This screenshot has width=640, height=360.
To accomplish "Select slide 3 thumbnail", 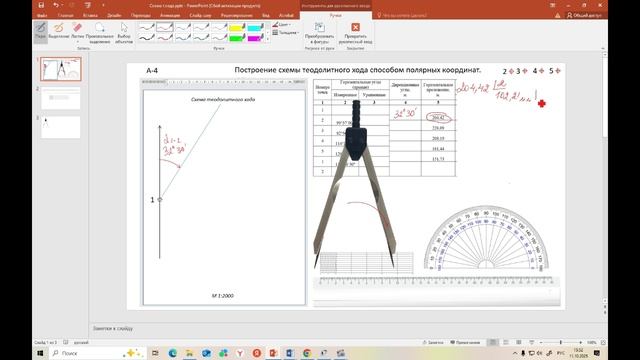I will (x=61, y=127).
